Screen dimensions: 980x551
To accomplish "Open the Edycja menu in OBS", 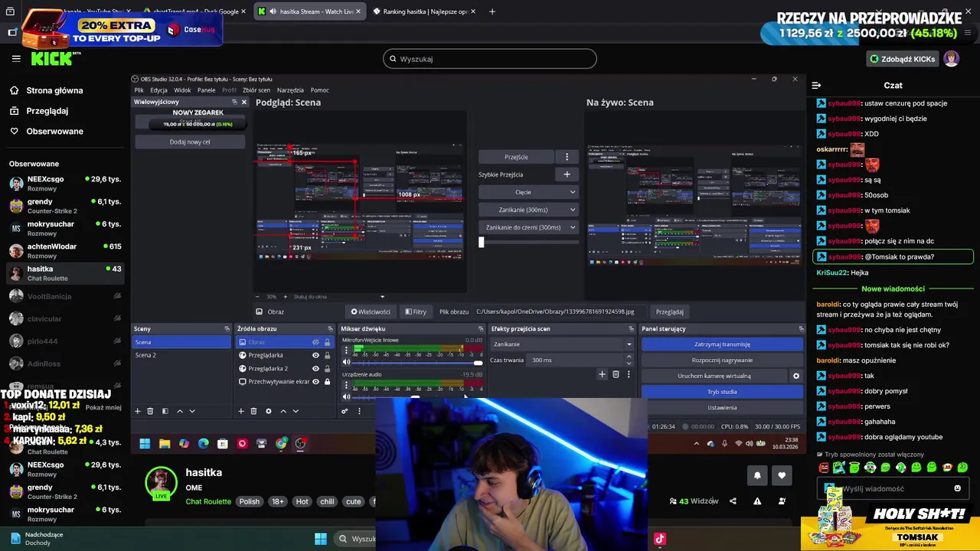I will [x=158, y=90].
